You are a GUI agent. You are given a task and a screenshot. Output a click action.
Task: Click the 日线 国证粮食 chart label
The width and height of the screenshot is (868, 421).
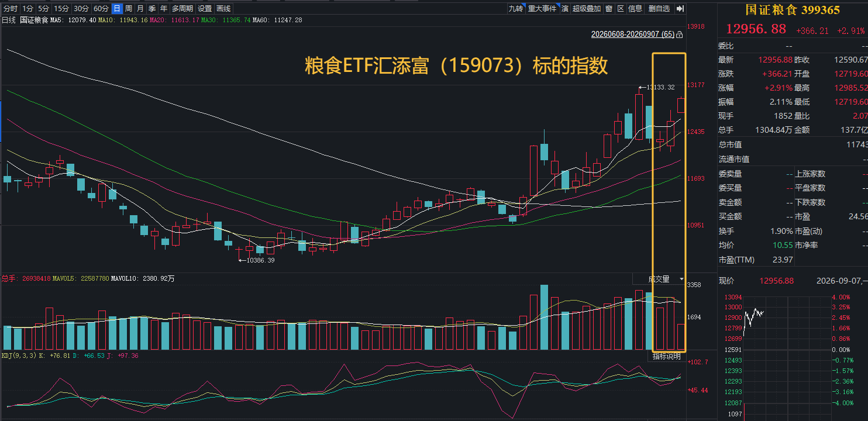25,20
